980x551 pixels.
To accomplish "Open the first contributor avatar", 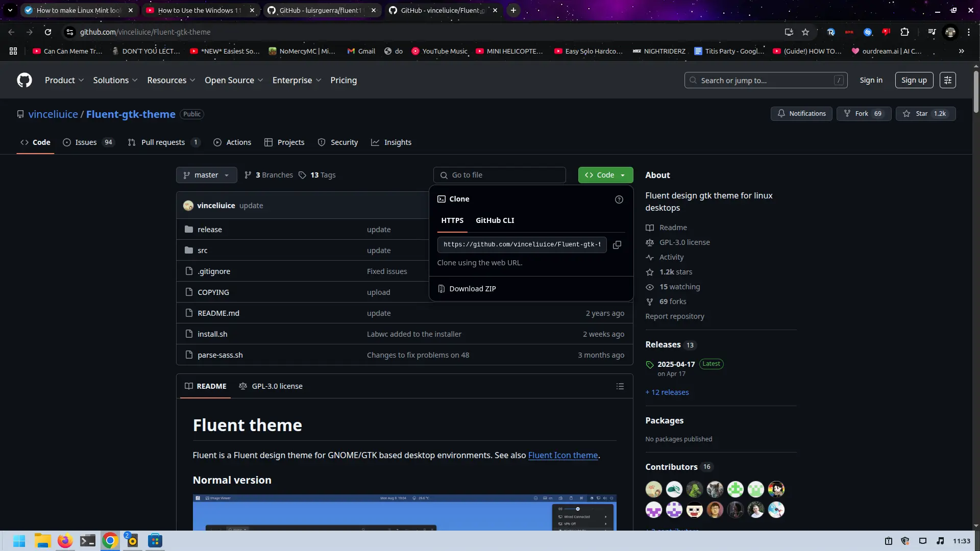I will point(653,489).
